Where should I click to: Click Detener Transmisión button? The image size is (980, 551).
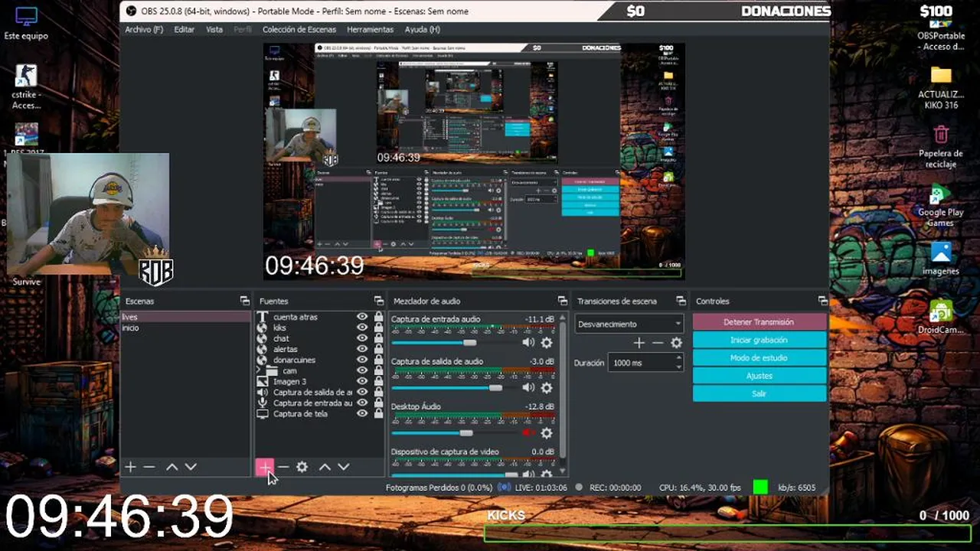click(759, 322)
